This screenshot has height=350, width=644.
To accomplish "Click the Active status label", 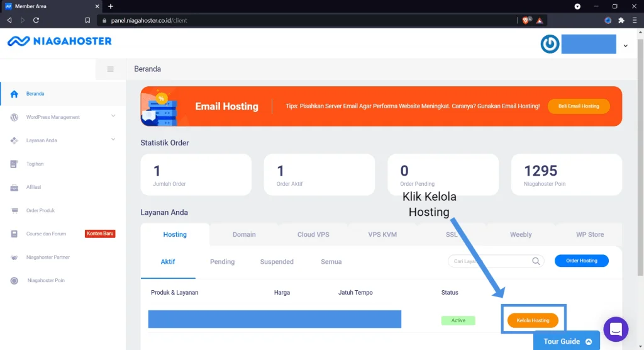I will 458,320.
